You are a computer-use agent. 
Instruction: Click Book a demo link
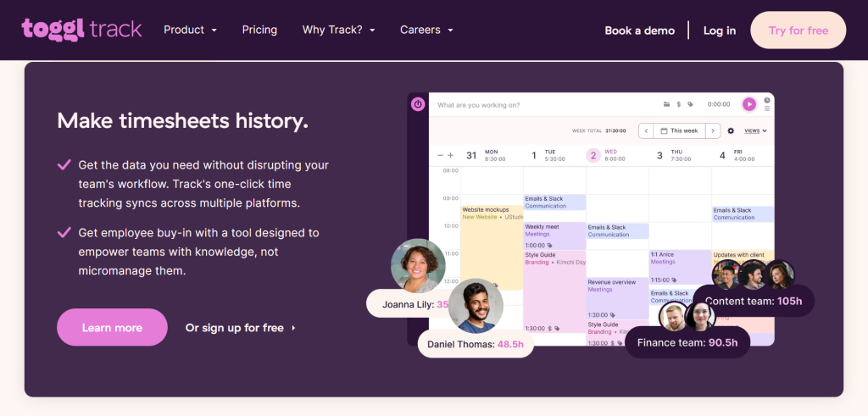pos(639,31)
